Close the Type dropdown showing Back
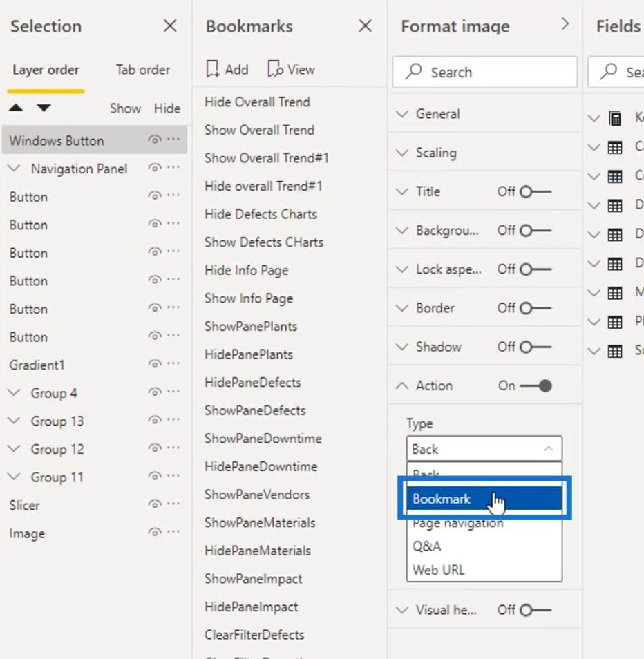Viewport: 644px width, 659px height. 484,449
